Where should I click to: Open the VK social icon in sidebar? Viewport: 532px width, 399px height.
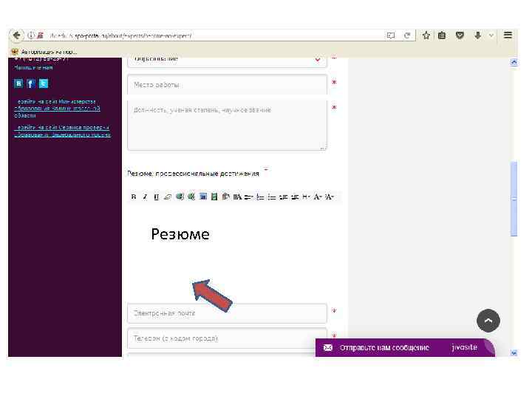click(18, 83)
